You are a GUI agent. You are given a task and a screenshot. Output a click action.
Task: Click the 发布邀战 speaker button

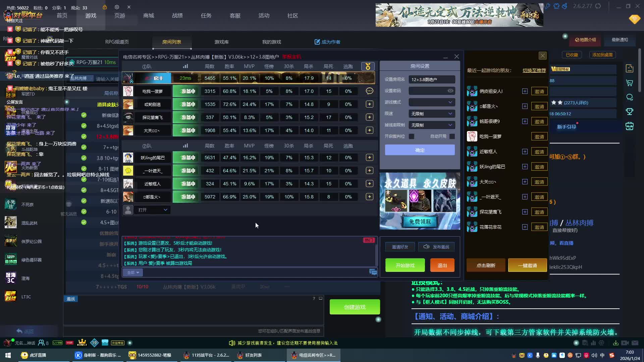[x=436, y=247]
